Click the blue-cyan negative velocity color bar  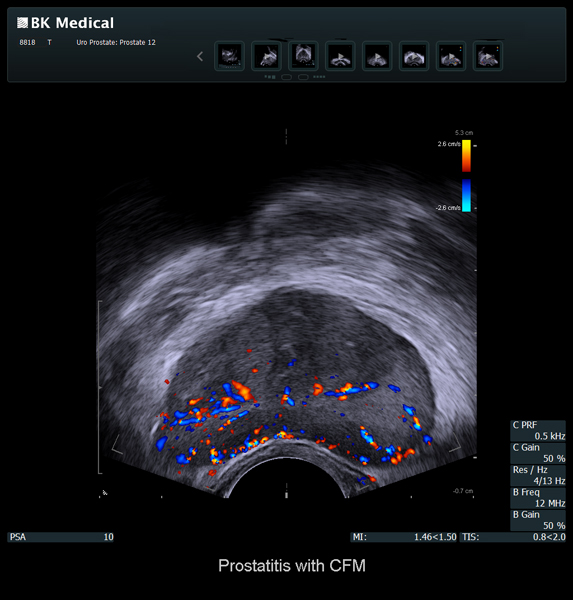pos(466,195)
